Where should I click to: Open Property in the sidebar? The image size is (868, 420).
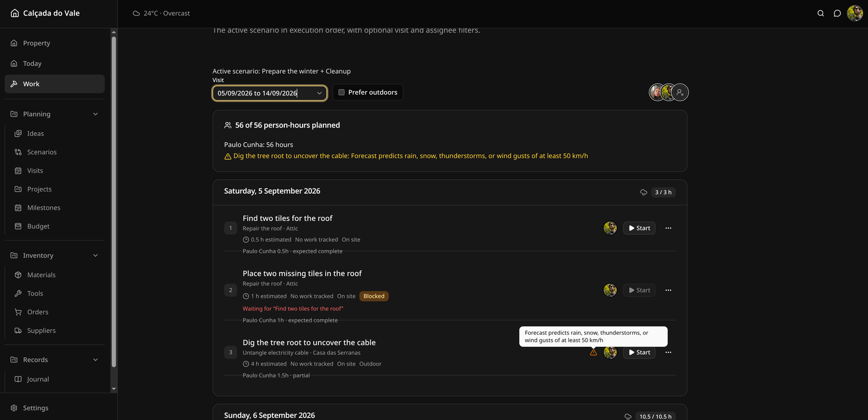[54, 43]
